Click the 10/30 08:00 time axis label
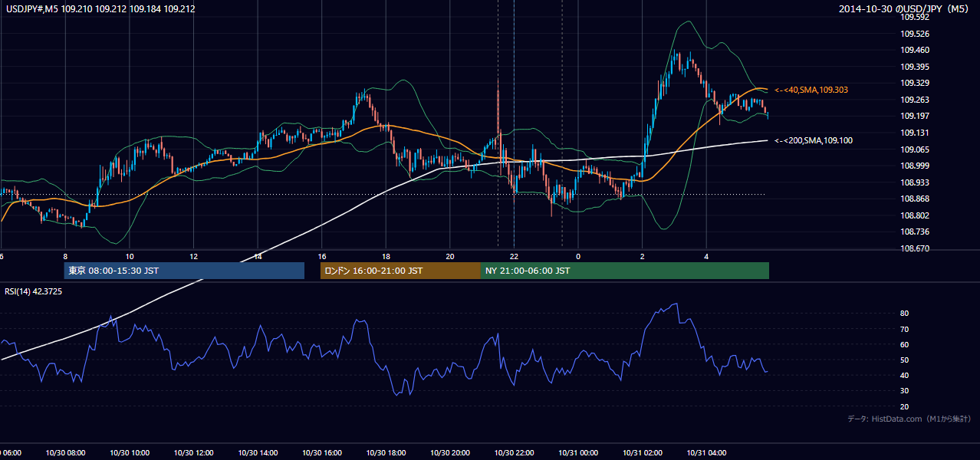The image size is (980, 460). click(66, 453)
